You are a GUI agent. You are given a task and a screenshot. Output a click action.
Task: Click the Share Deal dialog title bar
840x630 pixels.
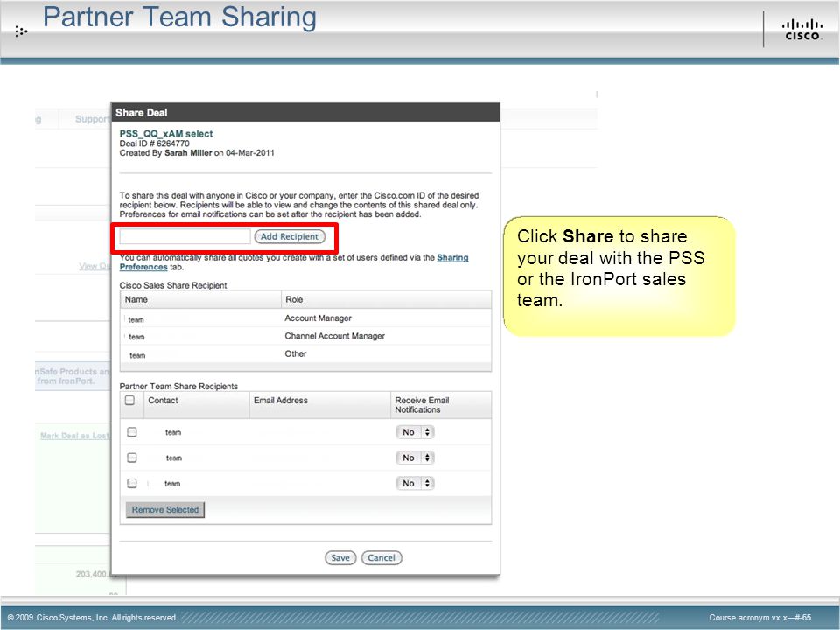coord(305,113)
